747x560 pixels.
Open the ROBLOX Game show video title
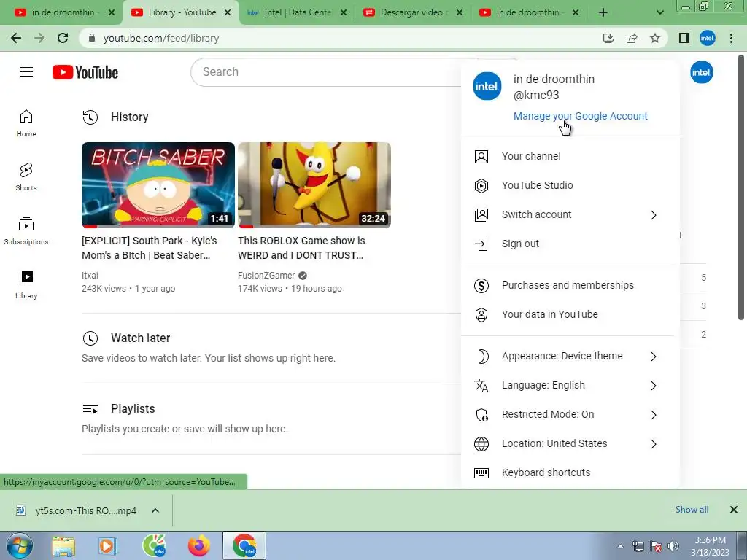pyautogui.click(x=301, y=248)
